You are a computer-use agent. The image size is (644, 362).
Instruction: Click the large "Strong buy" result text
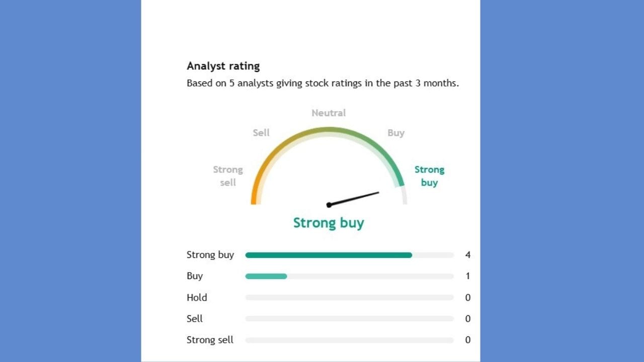click(x=329, y=223)
